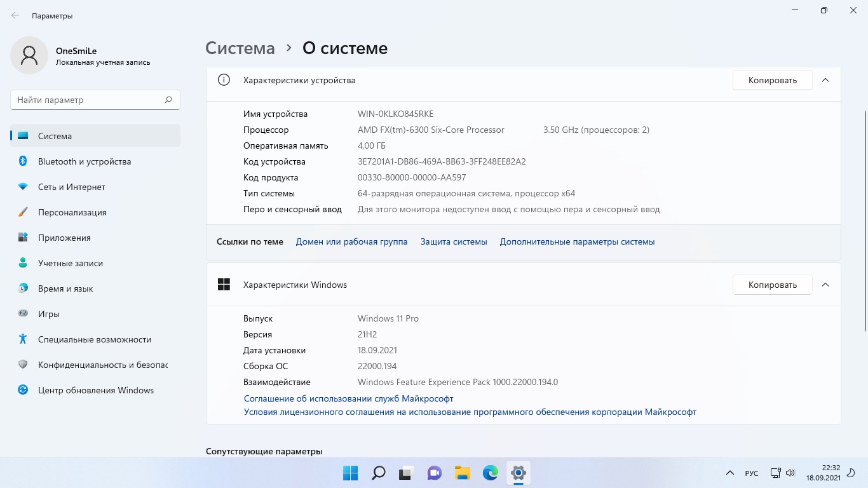This screenshot has width=868, height=488.
Task: Collapse the Характеристики Windows section
Action: (825, 285)
